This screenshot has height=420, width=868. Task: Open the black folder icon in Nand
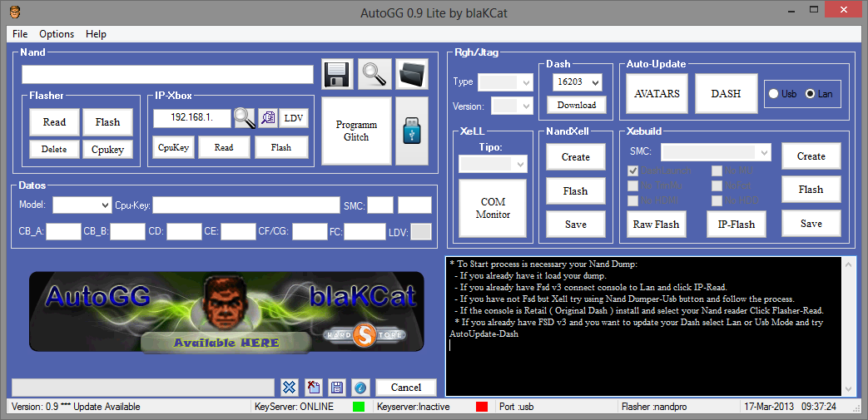coord(412,74)
